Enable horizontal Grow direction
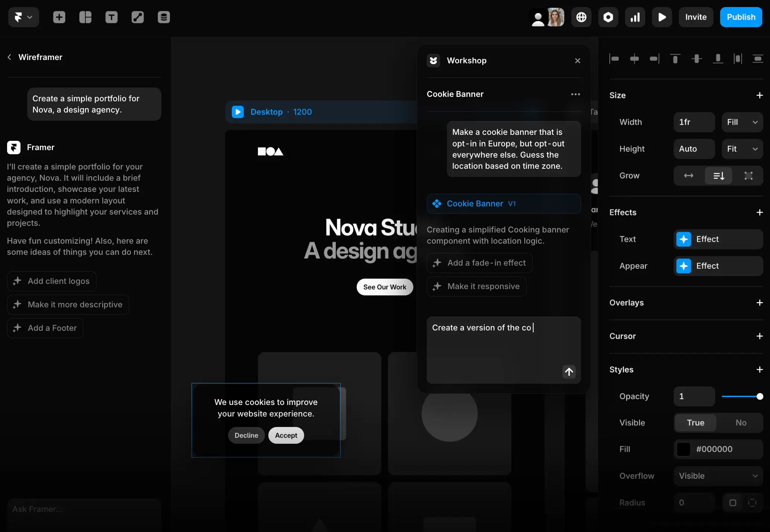770x532 pixels. pyautogui.click(x=688, y=175)
